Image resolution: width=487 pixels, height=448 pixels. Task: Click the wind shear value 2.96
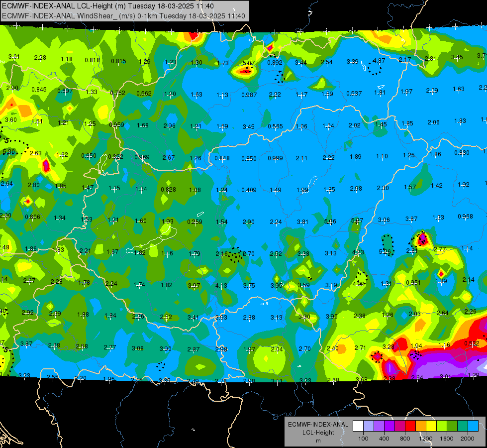coord(170,125)
